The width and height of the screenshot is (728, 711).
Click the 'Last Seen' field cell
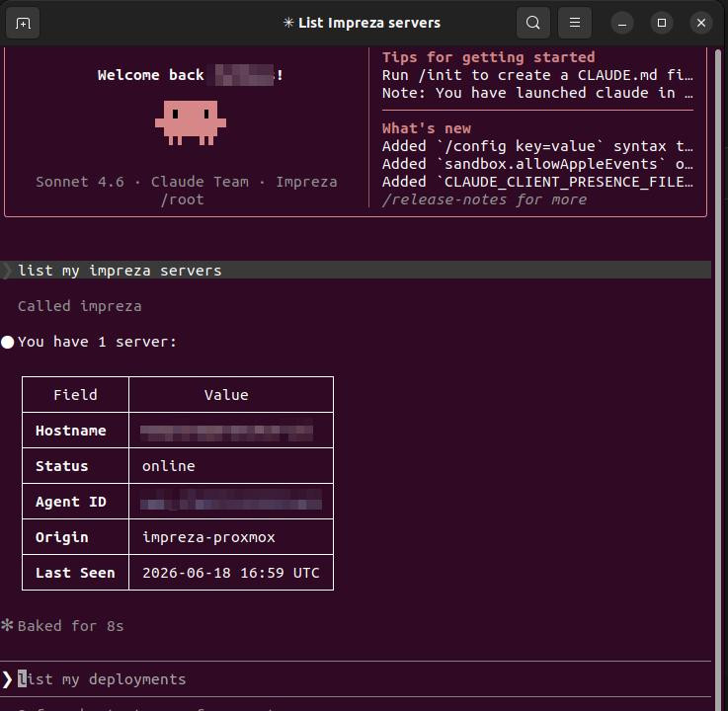tap(75, 572)
